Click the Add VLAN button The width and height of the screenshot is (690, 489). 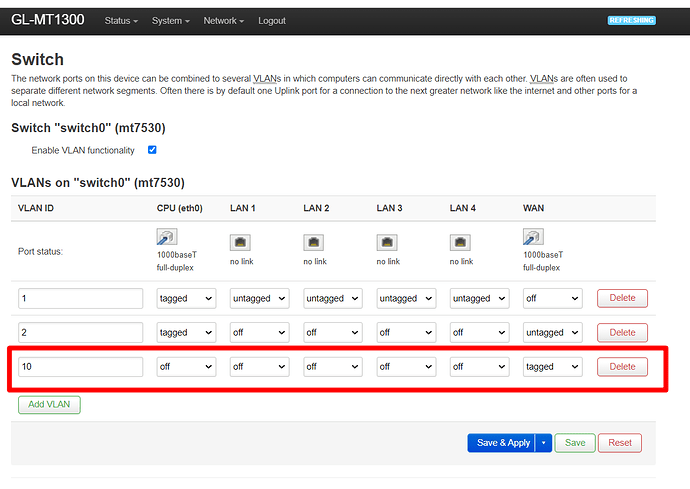click(x=49, y=405)
